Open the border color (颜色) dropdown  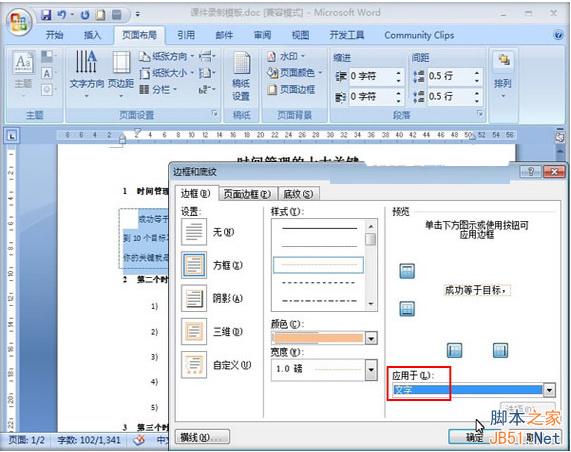pyautogui.click(x=371, y=338)
